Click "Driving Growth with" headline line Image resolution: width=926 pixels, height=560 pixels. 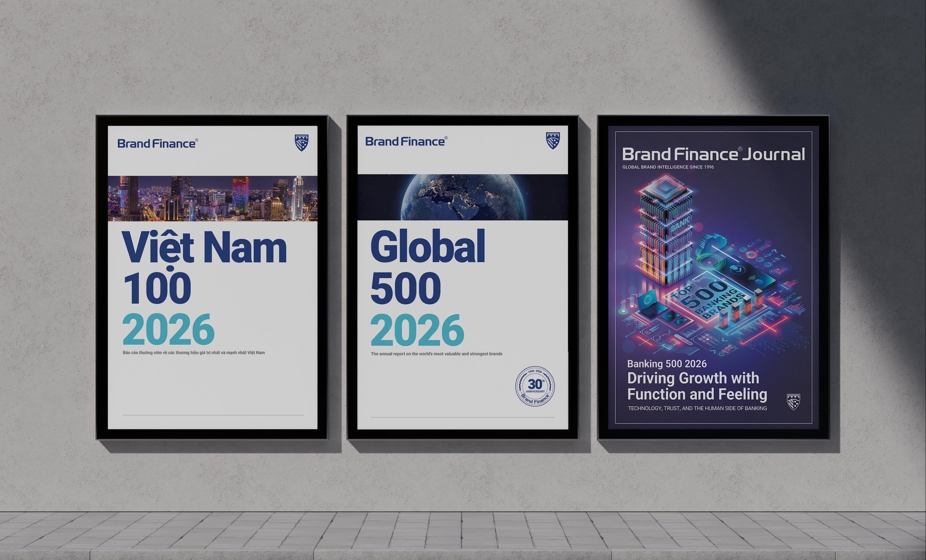[693, 378]
